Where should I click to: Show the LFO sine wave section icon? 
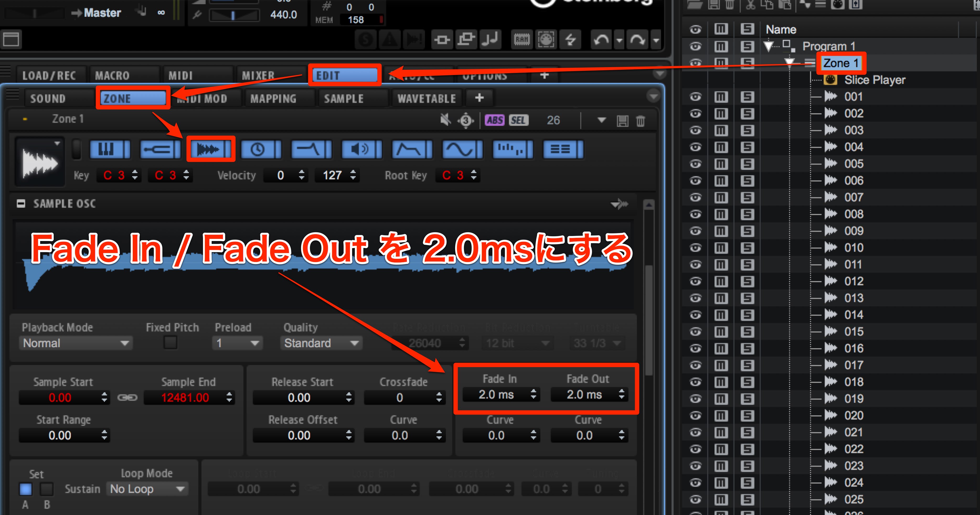pyautogui.click(x=462, y=149)
